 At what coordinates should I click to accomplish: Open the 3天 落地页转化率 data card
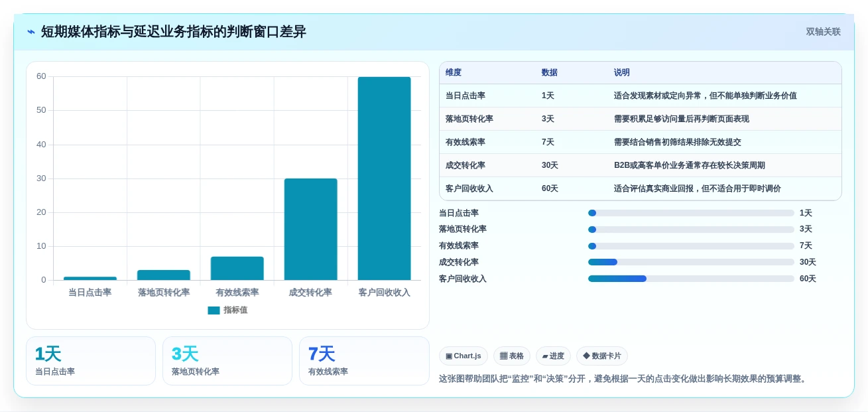coord(227,361)
